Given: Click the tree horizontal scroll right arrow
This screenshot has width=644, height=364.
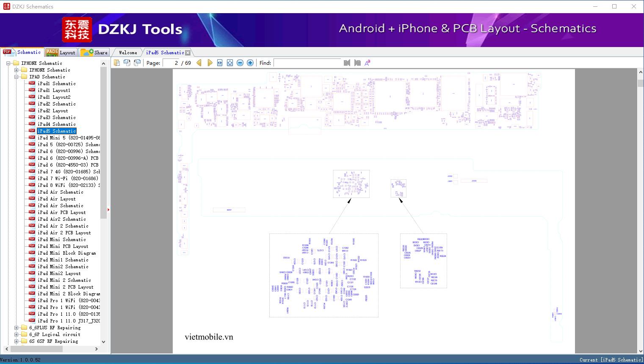Looking at the screenshot, I should [x=97, y=349].
